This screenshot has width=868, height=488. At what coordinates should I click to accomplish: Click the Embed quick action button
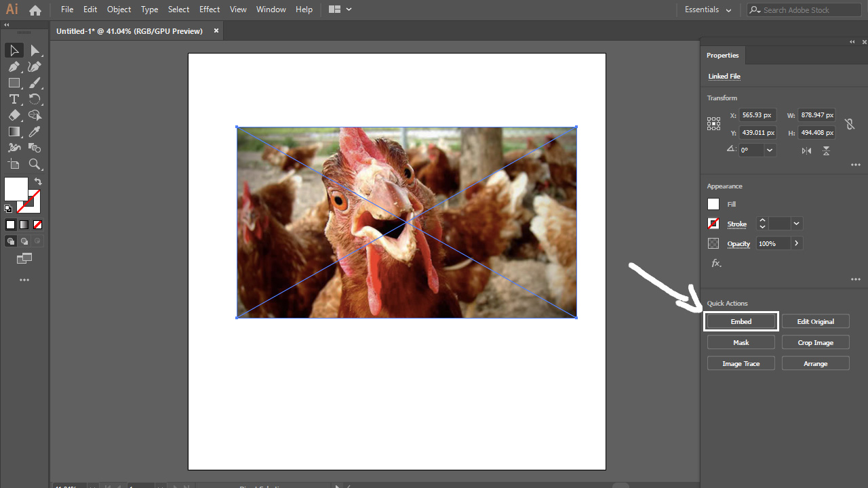[x=741, y=321]
